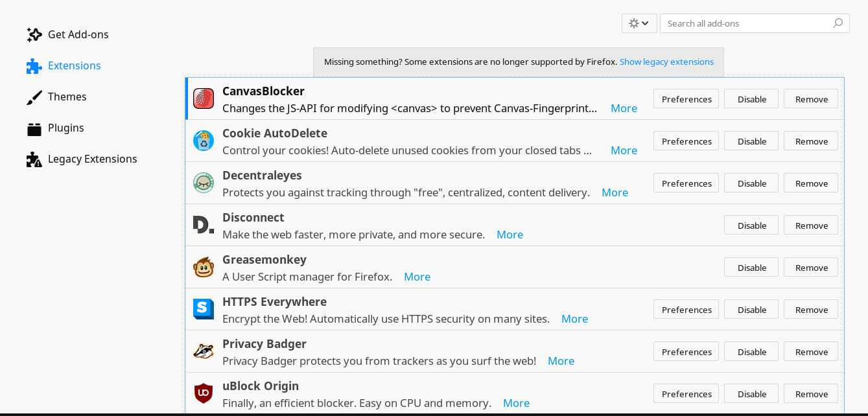Click the Decentraleyes extension icon

click(204, 183)
